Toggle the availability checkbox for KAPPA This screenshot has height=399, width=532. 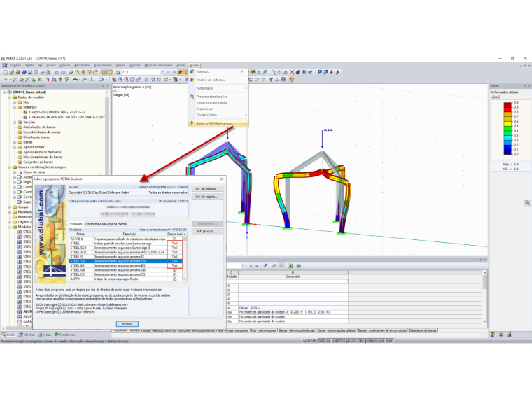(175, 279)
